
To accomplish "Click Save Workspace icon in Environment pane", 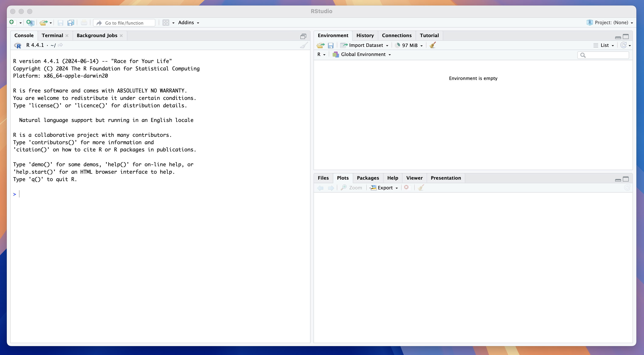I will (x=330, y=45).
